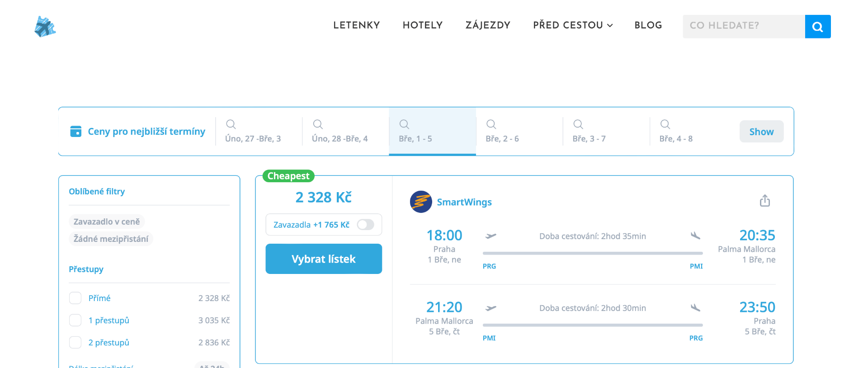Screen dimensions: 868x368
Task: Click the SmartWings airline logo
Action: click(420, 202)
